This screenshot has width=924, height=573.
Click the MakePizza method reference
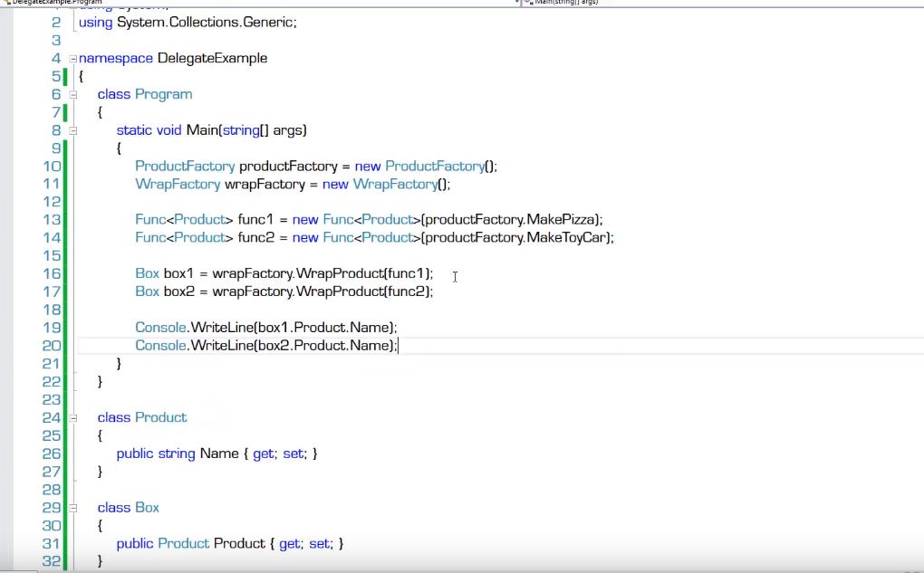coord(561,220)
